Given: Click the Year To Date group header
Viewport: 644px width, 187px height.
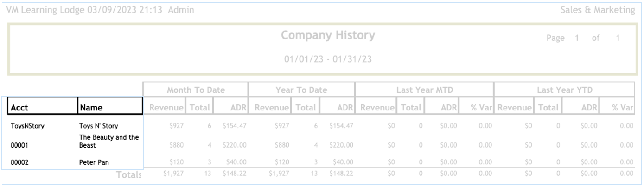Looking at the screenshot, I should (301, 90).
